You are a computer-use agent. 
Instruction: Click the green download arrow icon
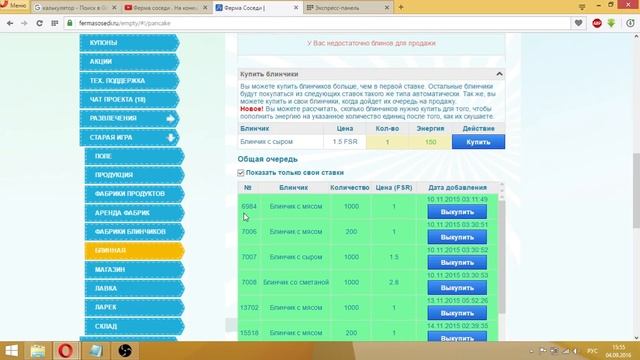611,23
